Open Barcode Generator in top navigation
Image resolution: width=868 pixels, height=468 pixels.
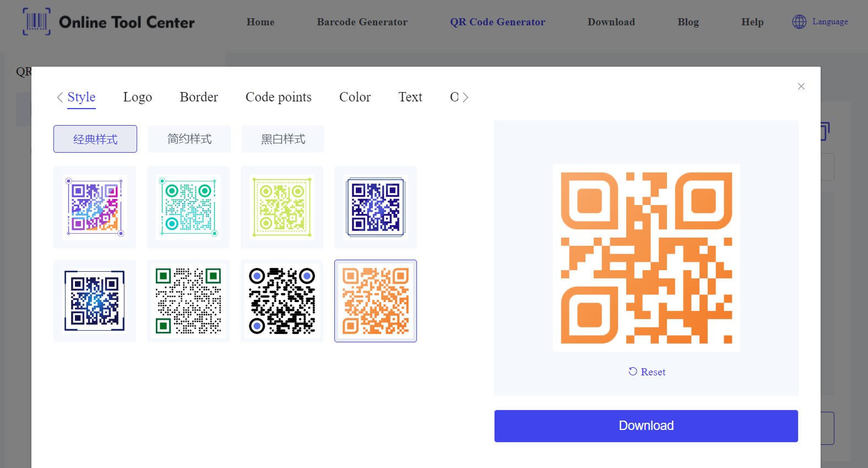point(362,22)
